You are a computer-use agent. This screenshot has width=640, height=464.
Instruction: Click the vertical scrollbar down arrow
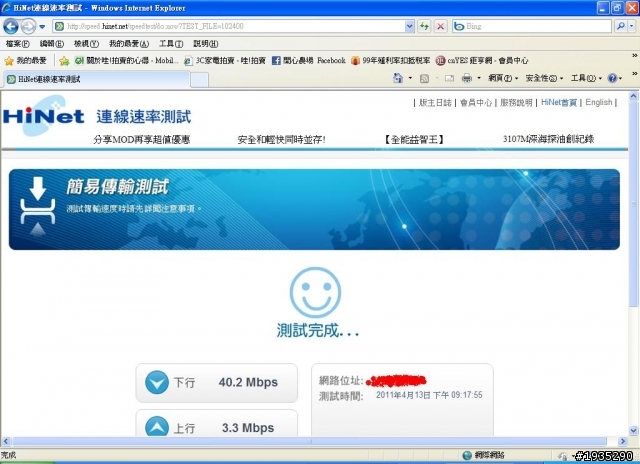[x=633, y=431]
